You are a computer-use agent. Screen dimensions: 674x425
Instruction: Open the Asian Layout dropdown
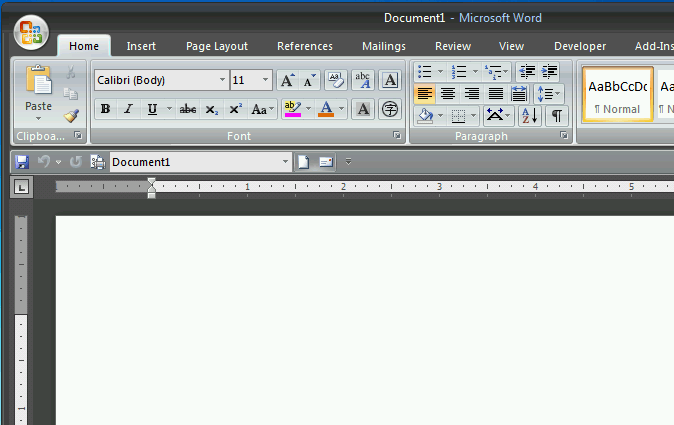click(498, 116)
